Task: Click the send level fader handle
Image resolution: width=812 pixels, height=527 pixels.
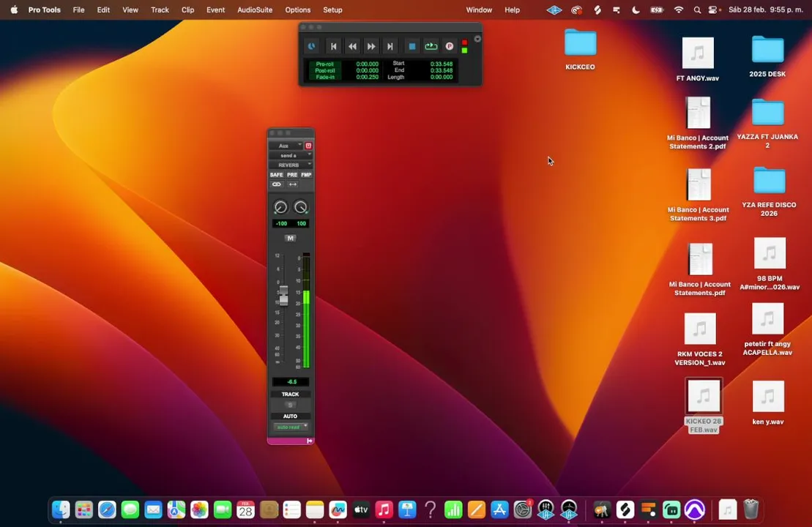Action: (x=283, y=296)
